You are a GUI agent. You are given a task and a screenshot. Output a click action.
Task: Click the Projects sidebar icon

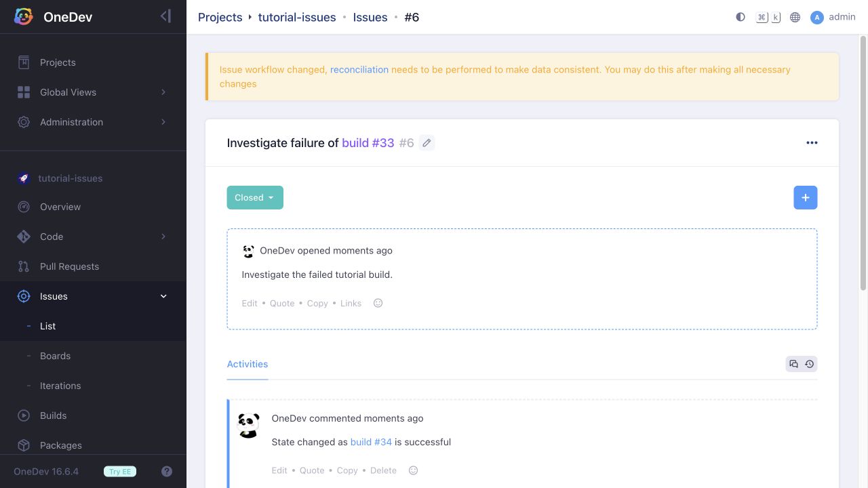click(x=24, y=62)
